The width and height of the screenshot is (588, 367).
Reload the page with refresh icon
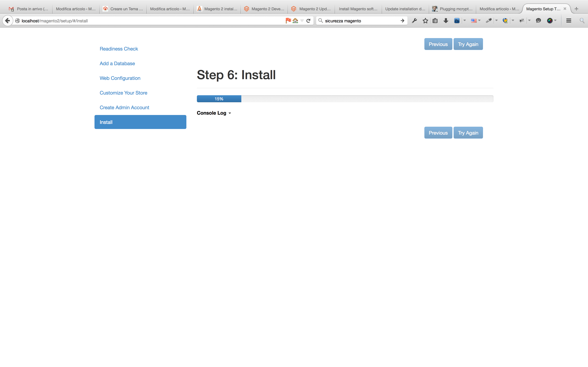(x=308, y=21)
